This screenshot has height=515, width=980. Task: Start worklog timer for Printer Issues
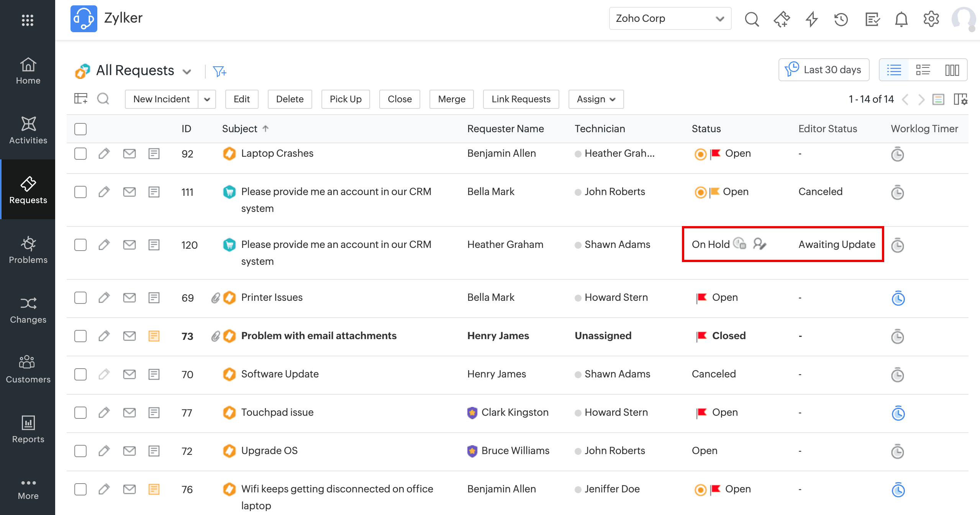(x=898, y=298)
